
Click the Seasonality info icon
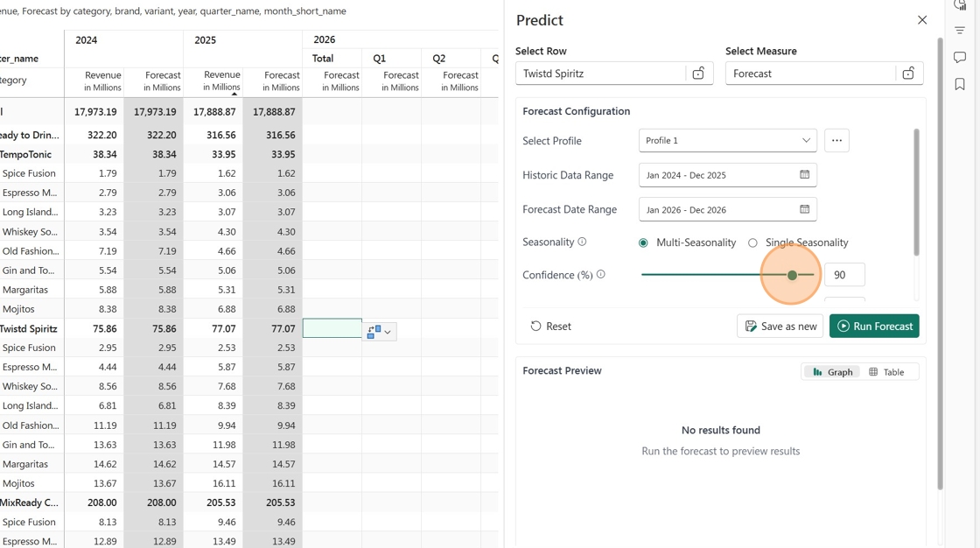(582, 242)
